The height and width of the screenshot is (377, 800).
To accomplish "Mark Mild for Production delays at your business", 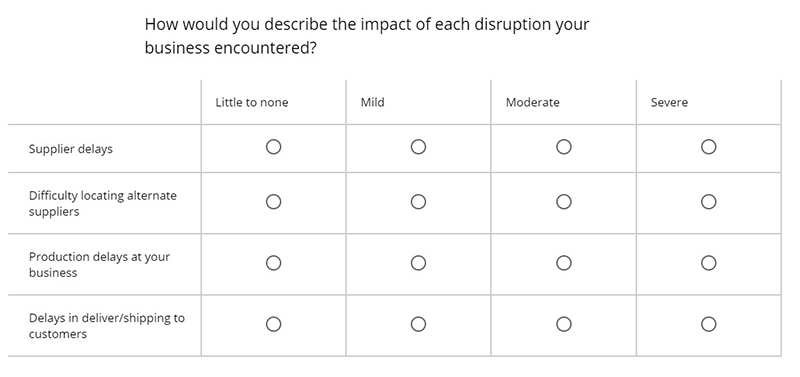I will pos(418,263).
